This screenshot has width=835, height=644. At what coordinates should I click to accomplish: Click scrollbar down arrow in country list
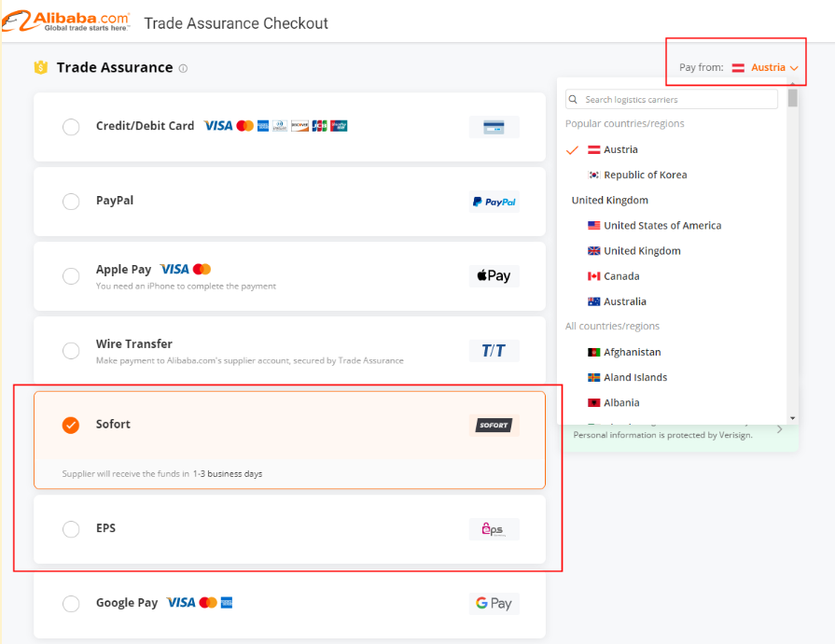[792, 419]
